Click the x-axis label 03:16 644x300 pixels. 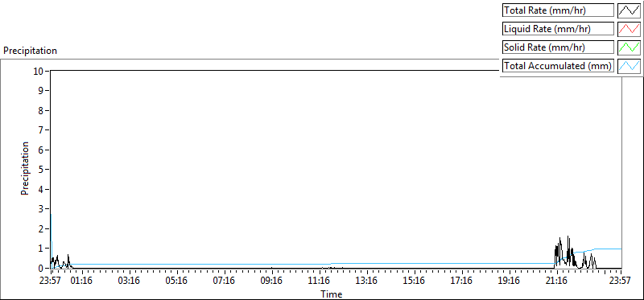[130, 282]
